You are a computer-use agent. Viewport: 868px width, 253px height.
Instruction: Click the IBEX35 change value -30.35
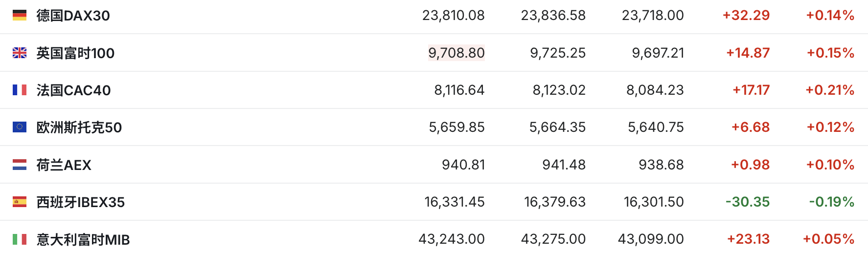click(747, 202)
